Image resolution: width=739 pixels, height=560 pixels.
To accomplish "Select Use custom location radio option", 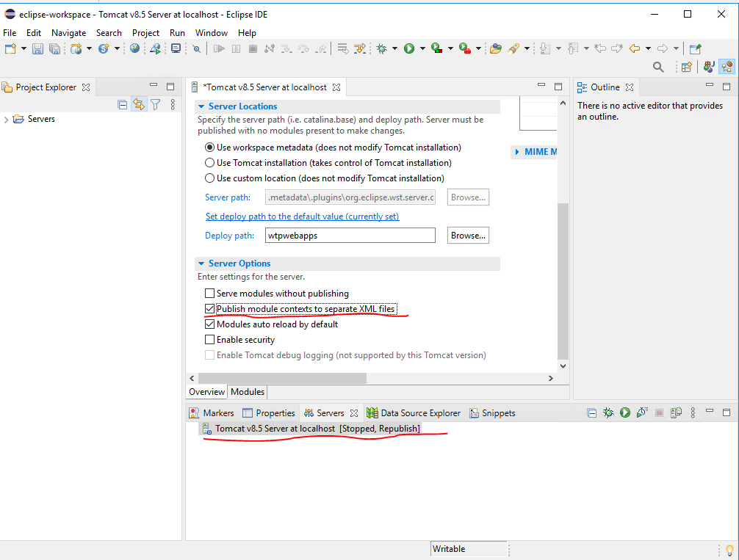I will (210, 178).
